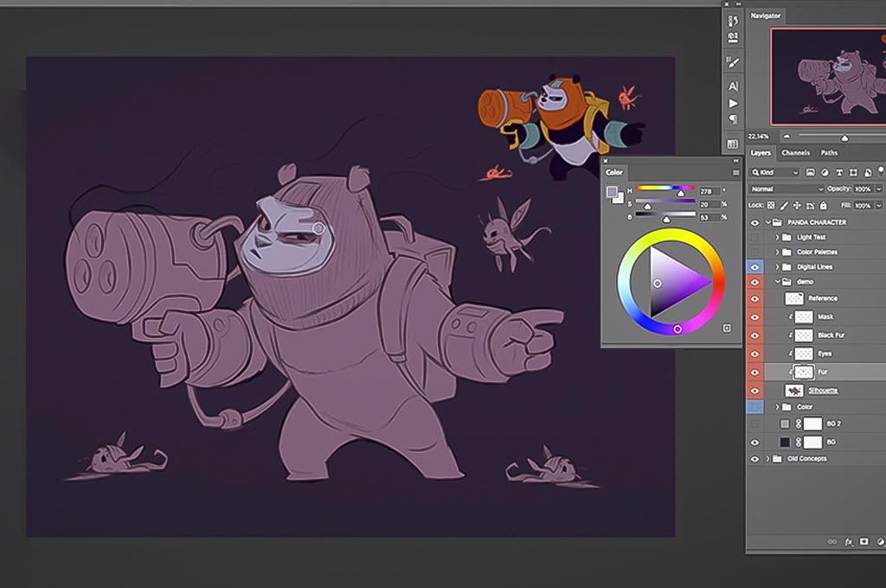
Task: Expand the Color Palettes group
Action: (778, 252)
